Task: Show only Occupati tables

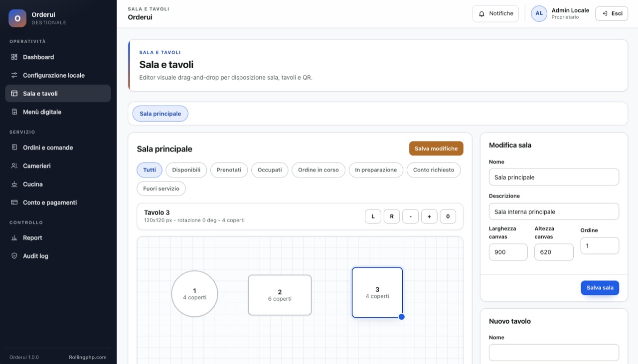Action: pyautogui.click(x=270, y=170)
